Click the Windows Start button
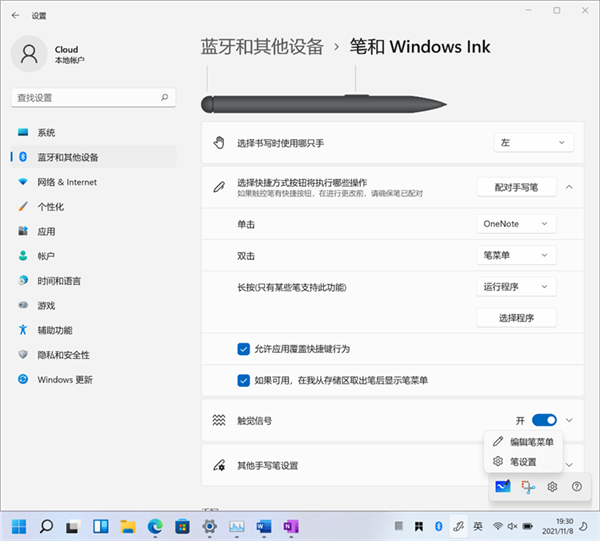Image resolution: width=600 pixels, height=541 pixels. tap(19, 526)
